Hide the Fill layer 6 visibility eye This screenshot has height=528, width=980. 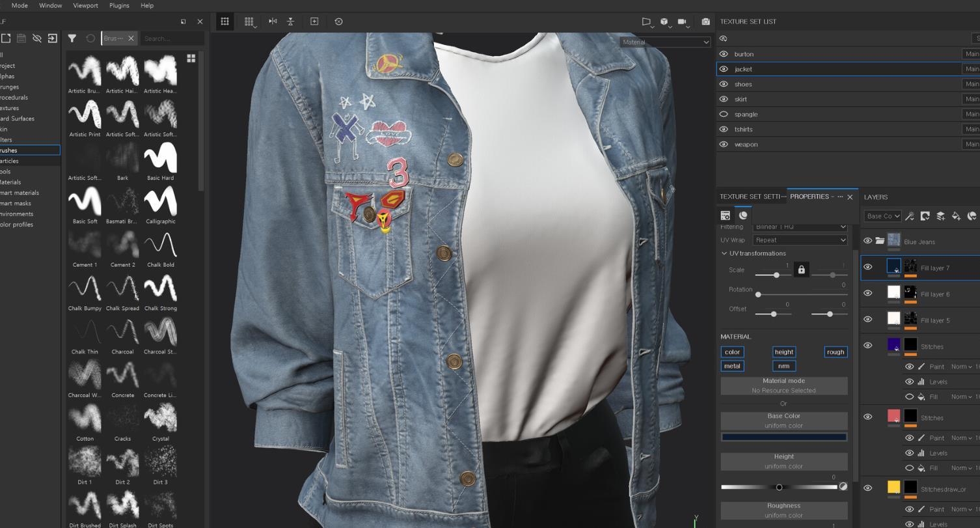click(x=867, y=294)
